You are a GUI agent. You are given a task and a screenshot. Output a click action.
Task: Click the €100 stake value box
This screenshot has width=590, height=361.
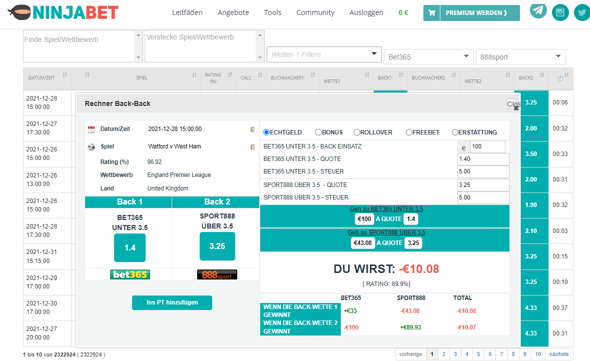pos(364,219)
